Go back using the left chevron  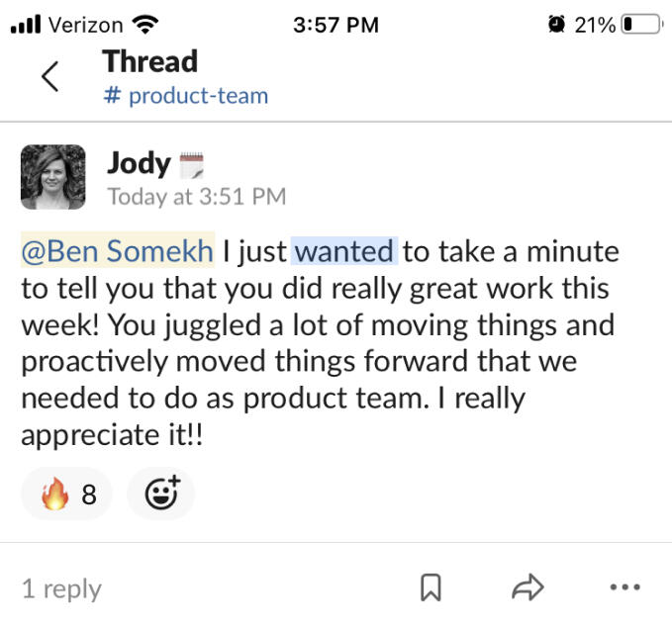(x=49, y=77)
